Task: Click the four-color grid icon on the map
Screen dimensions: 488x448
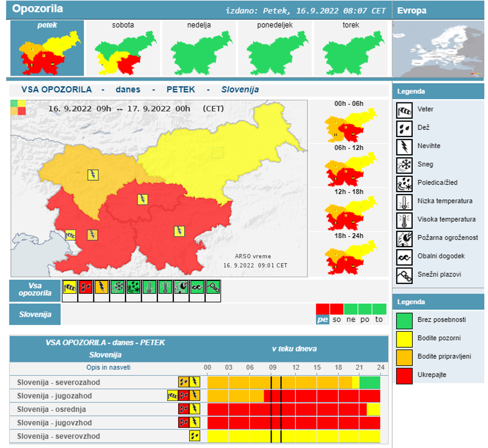Action: 18,107
